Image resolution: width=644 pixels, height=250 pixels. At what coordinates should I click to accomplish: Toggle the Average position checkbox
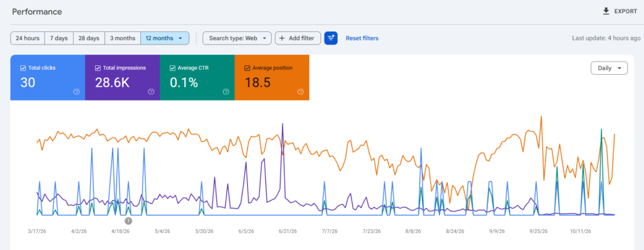click(247, 68)
